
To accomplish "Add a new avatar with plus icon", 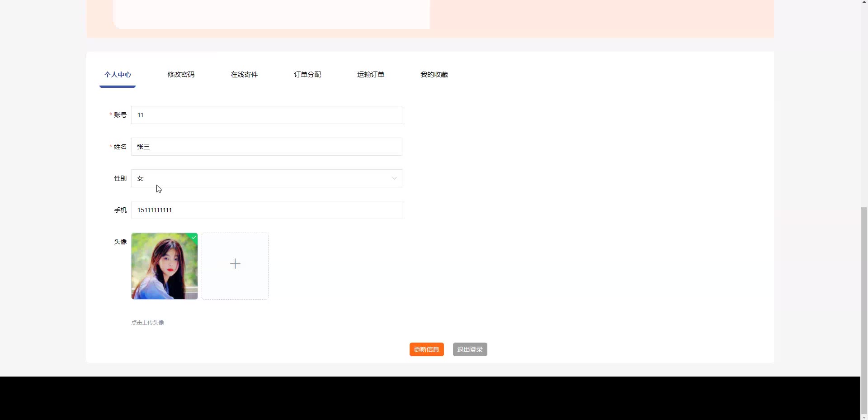I will pos(235,266).
